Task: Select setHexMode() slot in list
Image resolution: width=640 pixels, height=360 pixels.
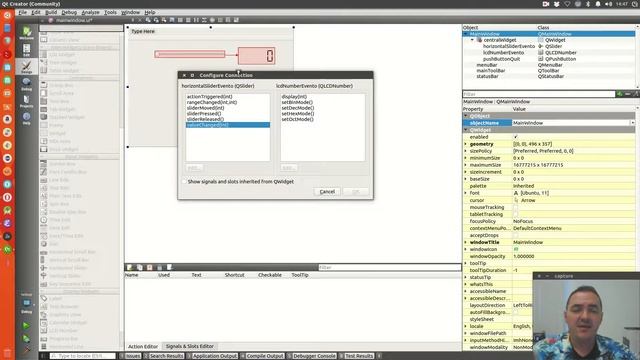Action: [x=298, y=113]
